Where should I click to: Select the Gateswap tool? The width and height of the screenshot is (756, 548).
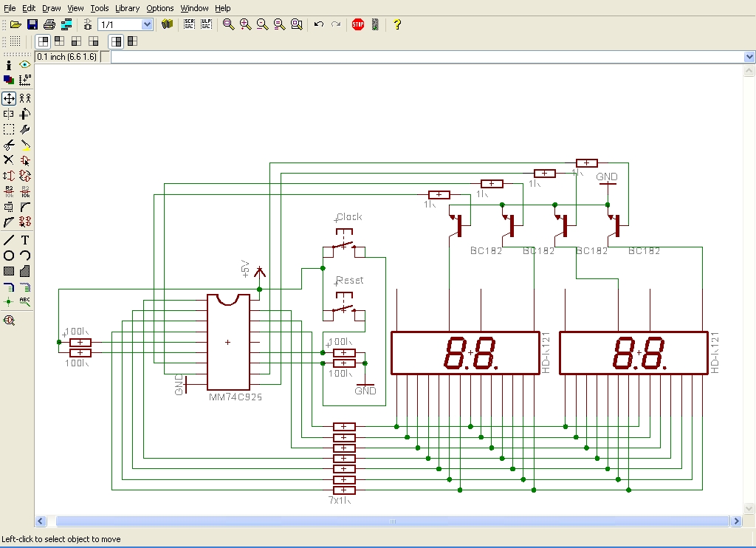click(x=25, y=176)
